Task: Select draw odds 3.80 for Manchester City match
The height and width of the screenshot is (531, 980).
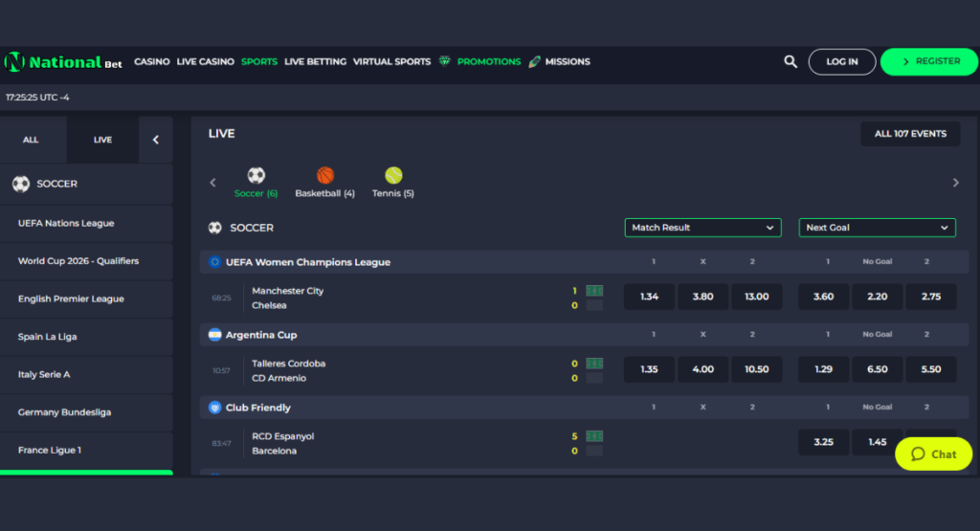Action: (x=703, y=296)
